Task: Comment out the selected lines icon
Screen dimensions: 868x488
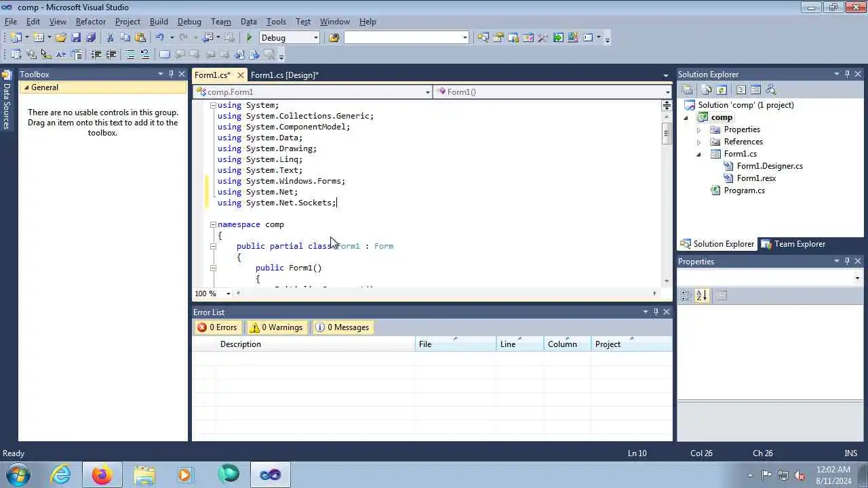Action: click(130, 54)
